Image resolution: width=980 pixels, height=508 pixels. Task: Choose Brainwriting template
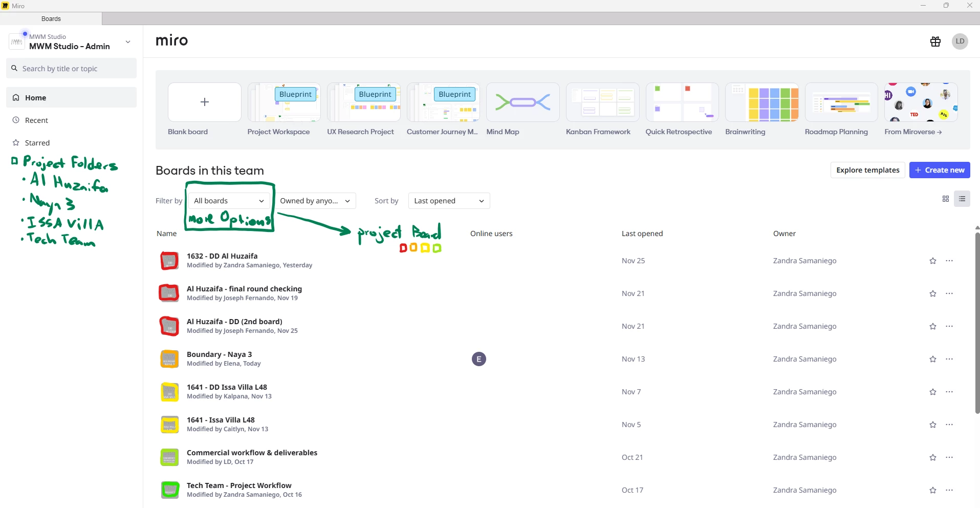click(x=762, y=102)
